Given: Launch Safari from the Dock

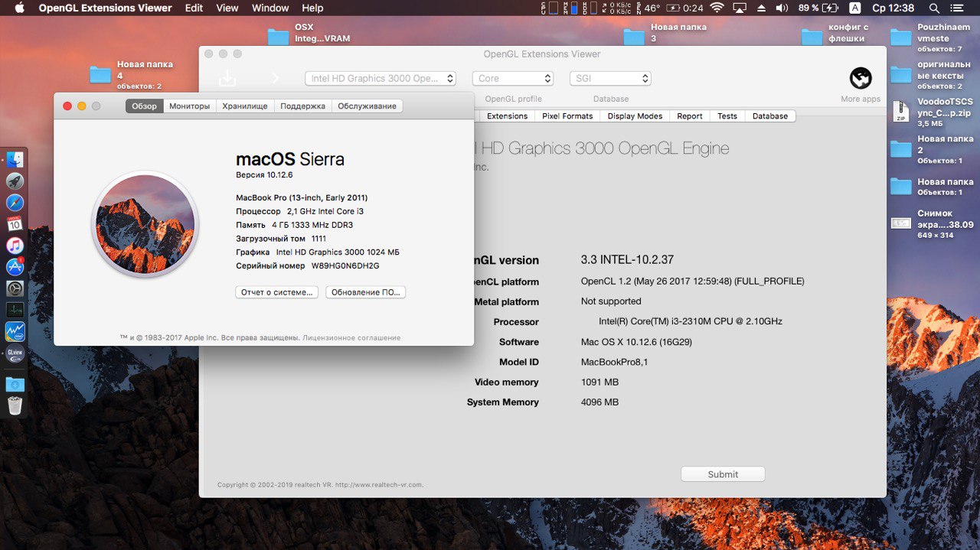Looking at the screenshot, I should (x=15, y=203).
